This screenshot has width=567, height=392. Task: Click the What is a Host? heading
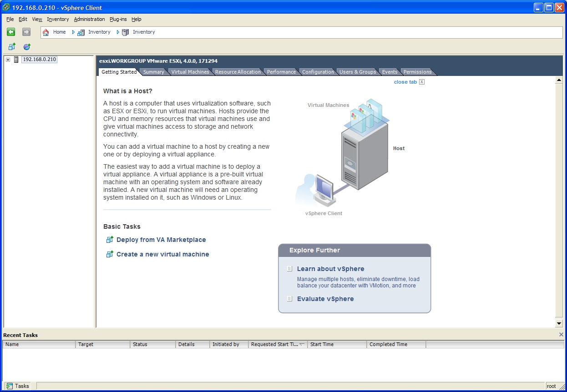[x=128, y=91]
